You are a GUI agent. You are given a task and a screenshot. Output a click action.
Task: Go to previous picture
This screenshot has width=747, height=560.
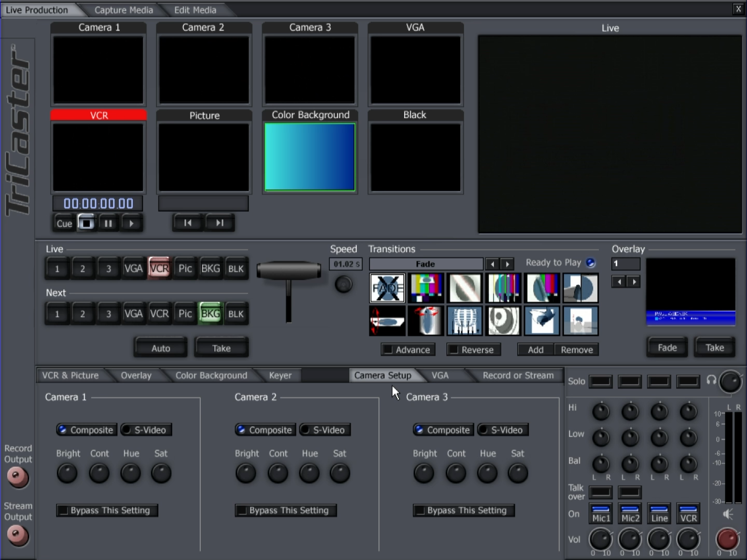[188, 223]
